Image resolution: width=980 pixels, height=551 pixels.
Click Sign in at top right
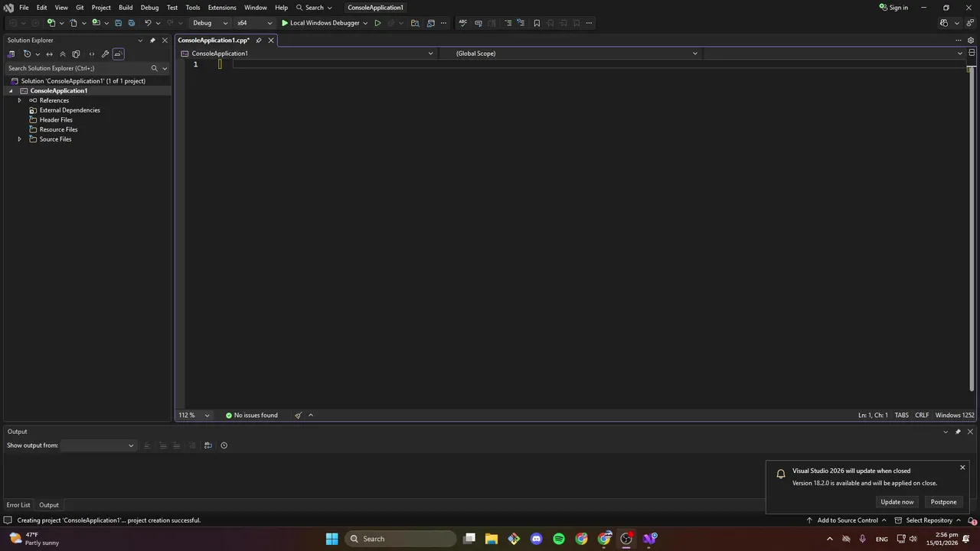click(x=893, y=8)
